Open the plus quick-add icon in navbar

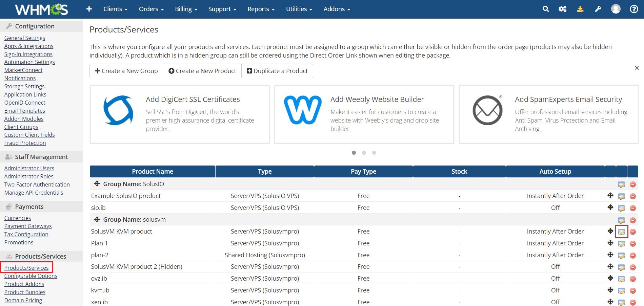89,9
